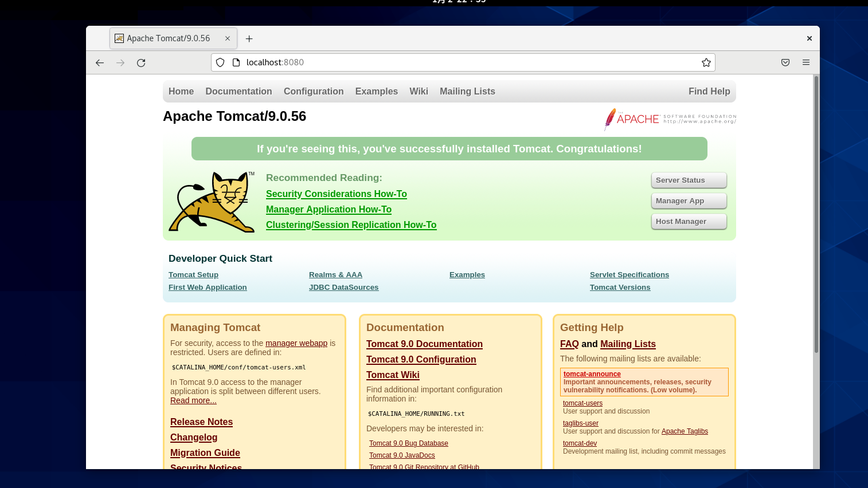Open Servlet Specifications link
The width and height of the screenshot is (868, 488).
630,275
